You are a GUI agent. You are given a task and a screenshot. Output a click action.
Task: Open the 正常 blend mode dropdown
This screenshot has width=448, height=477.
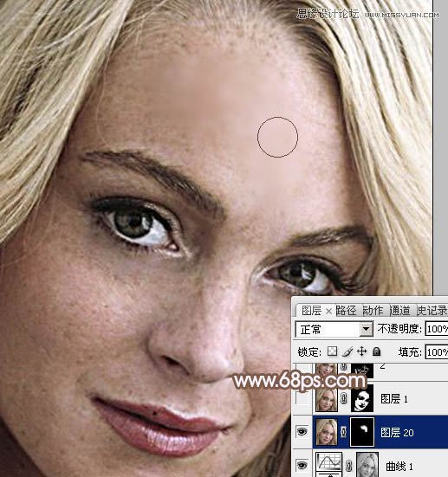pyautogui.click(x=366, y=329)
